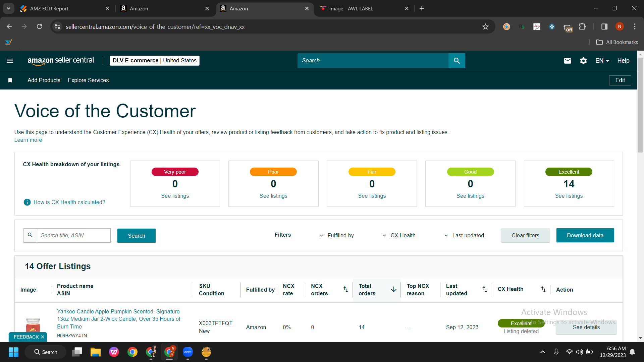Open the FEEDBACK tab
644x362 pixels.
pos(26,337)
